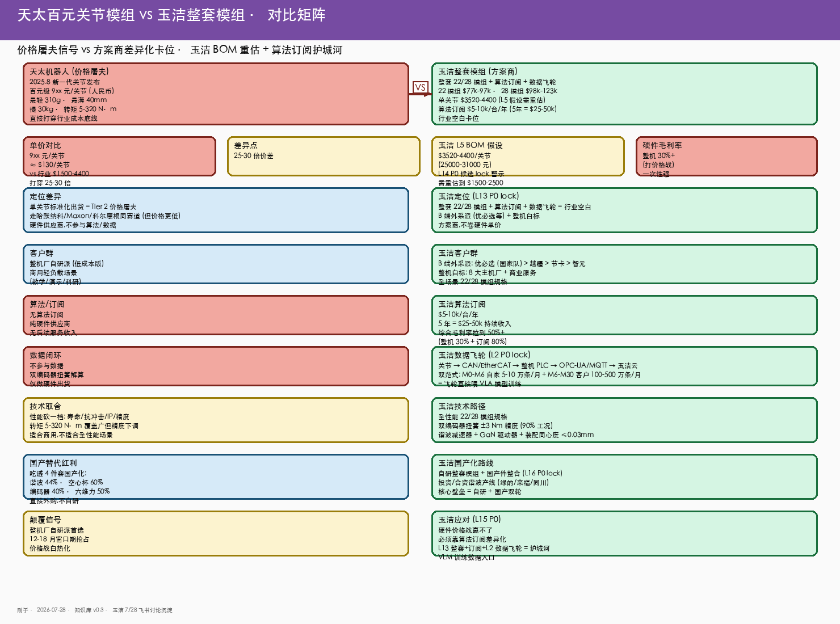
Task: Select the 玉洁算法订阅 card heading
Action: coord(462,304)
